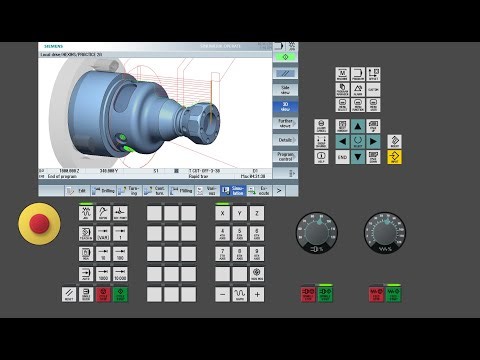
Task: Click the cursor right arrow key
Action: coord(373,142)
